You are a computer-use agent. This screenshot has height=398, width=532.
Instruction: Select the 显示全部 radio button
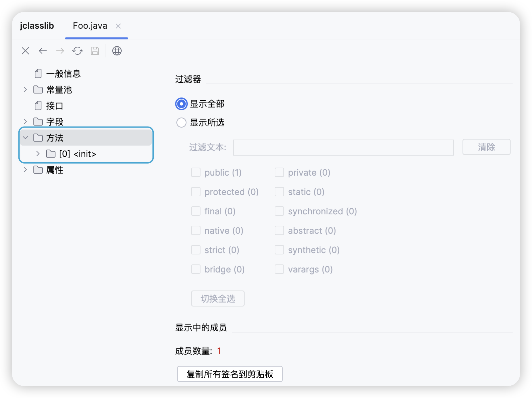[181, 104]
